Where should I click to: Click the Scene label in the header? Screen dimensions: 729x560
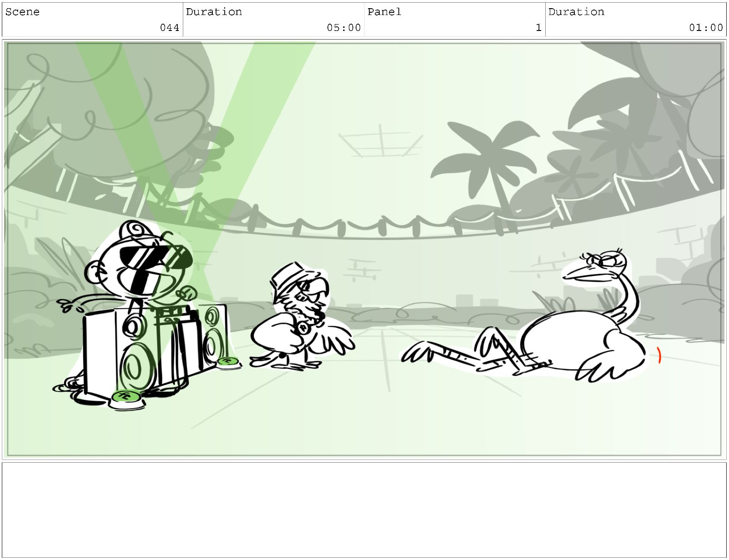pyautogui.click(x=22, y=12)
